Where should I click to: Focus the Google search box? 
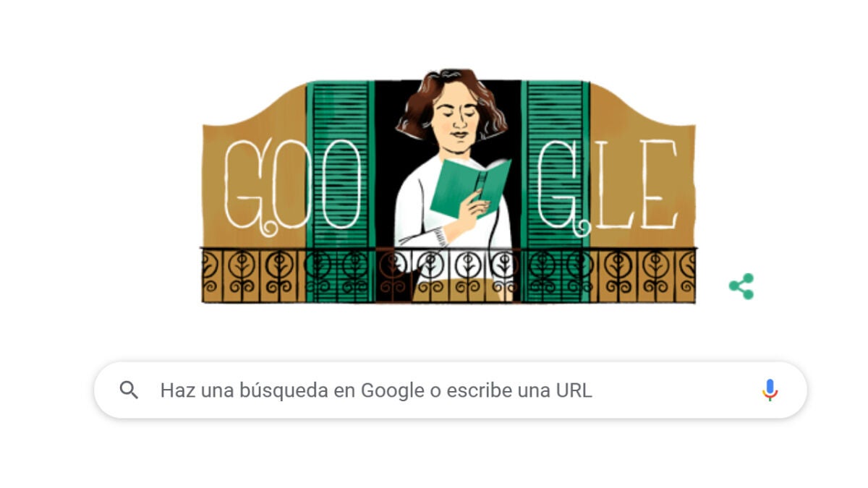[x=450, y=390]
